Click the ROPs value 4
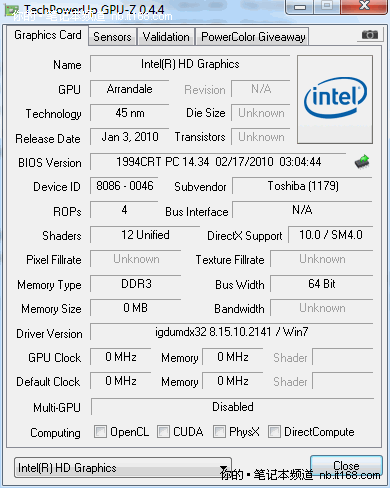Image resolution: width=390 pixels, height=488 pixels. coord(124,210)
